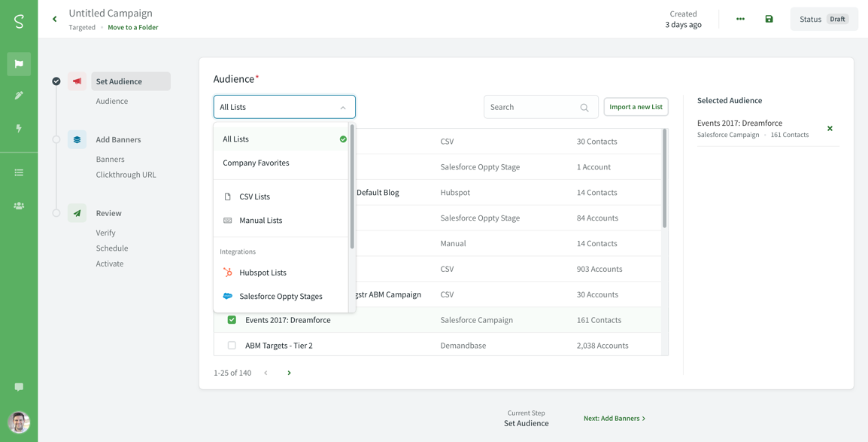
Task: Uncheck Events 2017: Dreamforce checkbox
Action: [232, 319]
